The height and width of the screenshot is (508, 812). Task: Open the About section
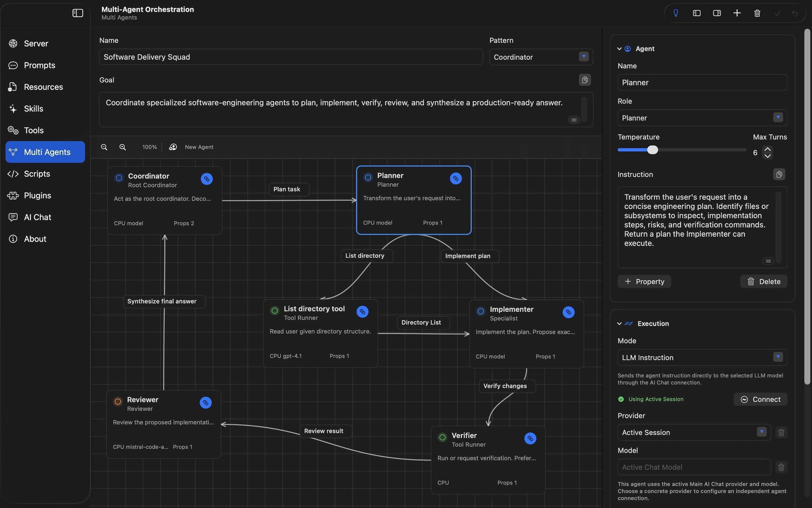point(45,239)
